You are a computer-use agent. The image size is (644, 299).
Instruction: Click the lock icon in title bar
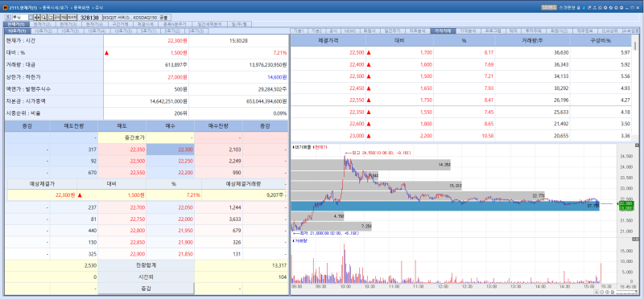coord(578,7)
